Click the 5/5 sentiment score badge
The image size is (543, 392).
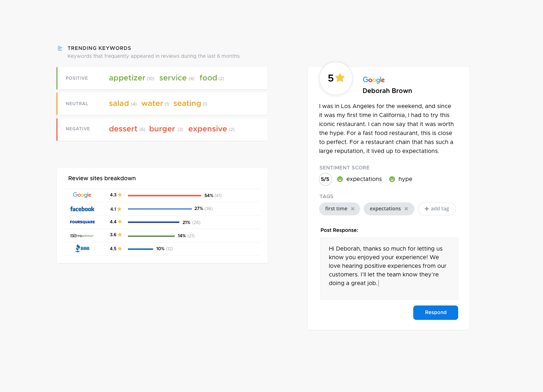point(325,179)
